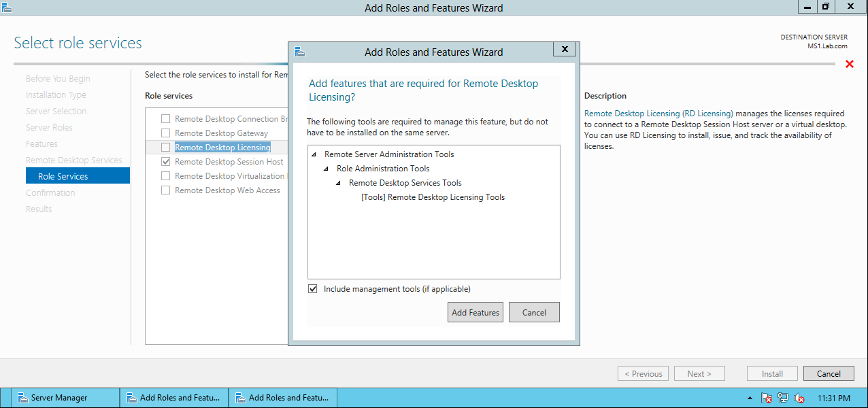
Task: Click the Next button
Action: point(699,373)
